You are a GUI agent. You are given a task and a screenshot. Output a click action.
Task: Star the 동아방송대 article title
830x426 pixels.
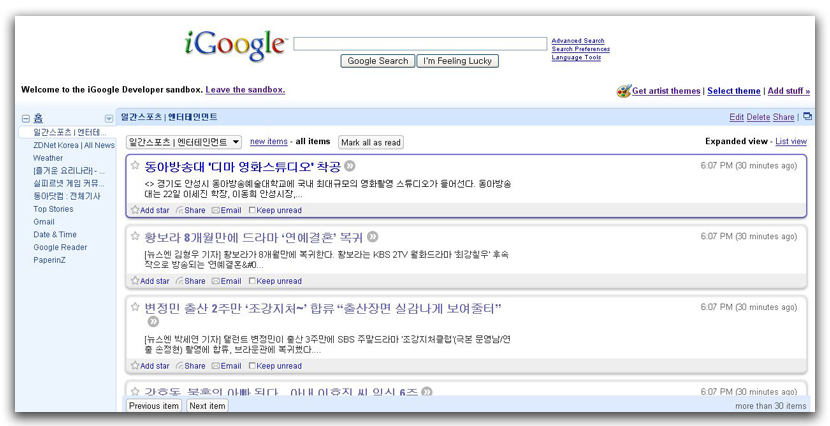[135, 165]
